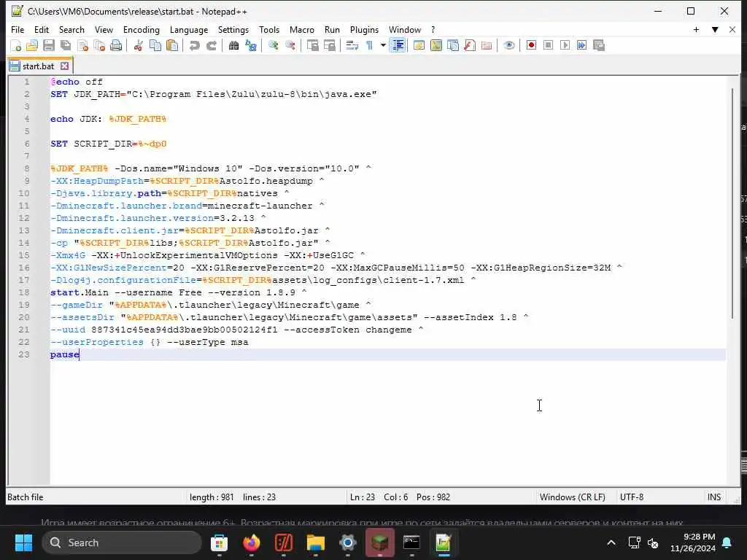
Task: Create a new file with the New icon
Action: coord(16,46)
